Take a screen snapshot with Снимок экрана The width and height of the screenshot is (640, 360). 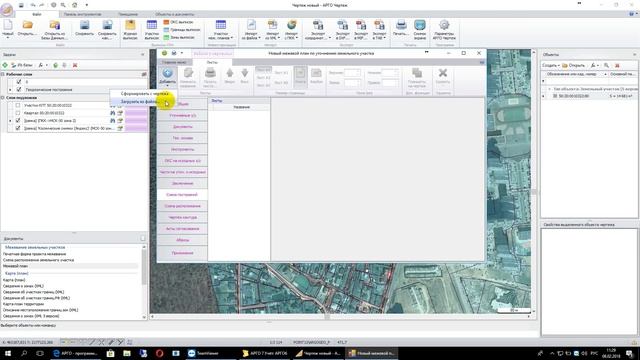[420, 29]
